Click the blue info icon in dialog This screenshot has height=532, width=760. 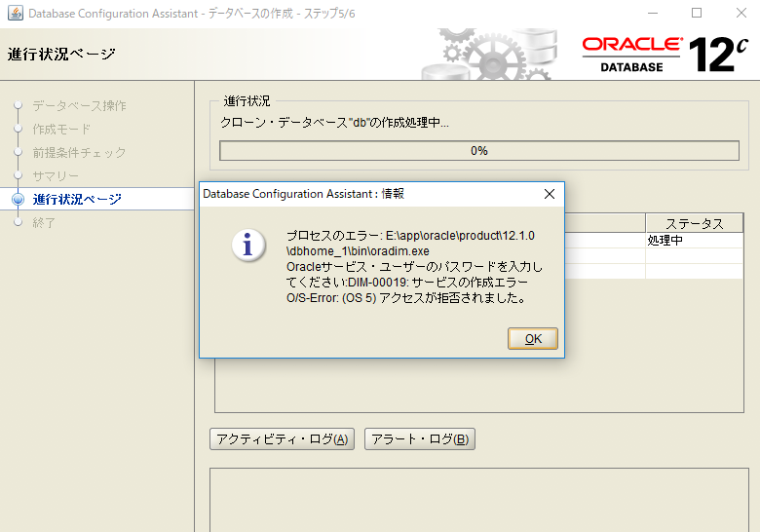click(x=248, y=246)
